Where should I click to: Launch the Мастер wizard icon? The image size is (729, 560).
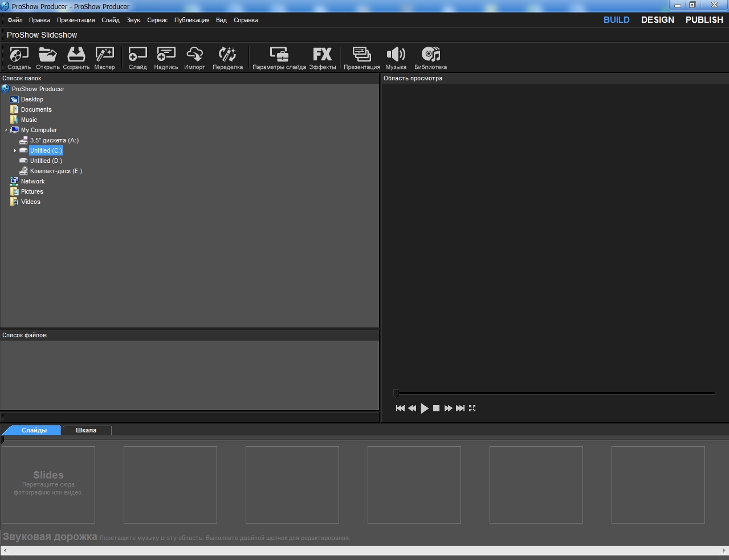[104, 58]
